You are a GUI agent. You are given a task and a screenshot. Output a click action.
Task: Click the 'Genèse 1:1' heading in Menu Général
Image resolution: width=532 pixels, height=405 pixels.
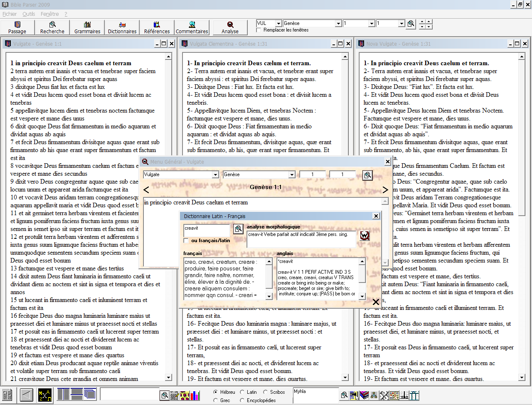point(266,187)
